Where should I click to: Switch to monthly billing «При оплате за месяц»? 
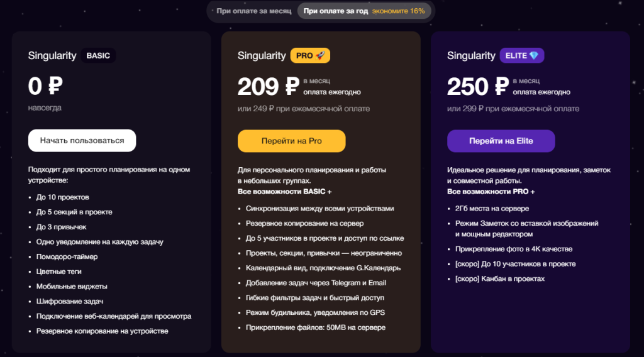coord(254,11)
